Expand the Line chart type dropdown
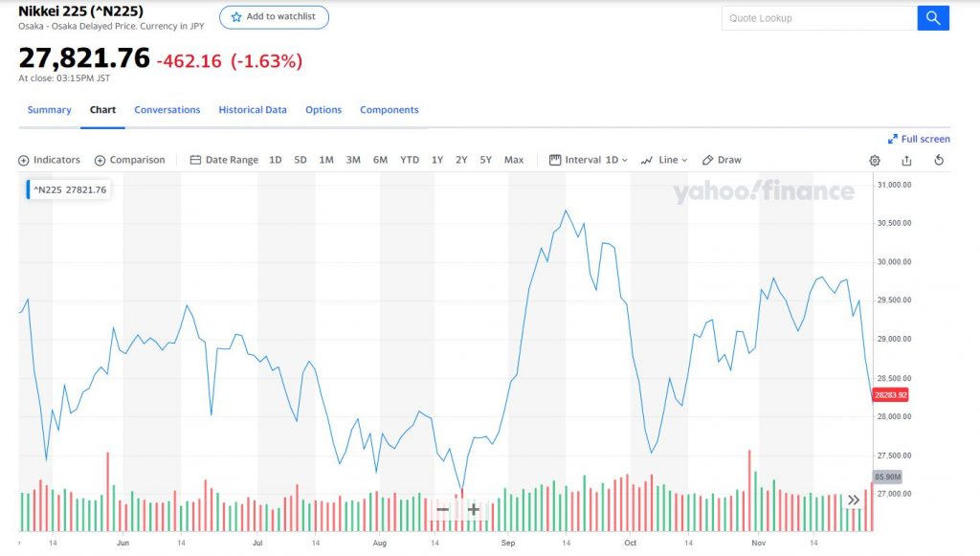The width and height of the screenshot is (980, 556). point(664,160)
